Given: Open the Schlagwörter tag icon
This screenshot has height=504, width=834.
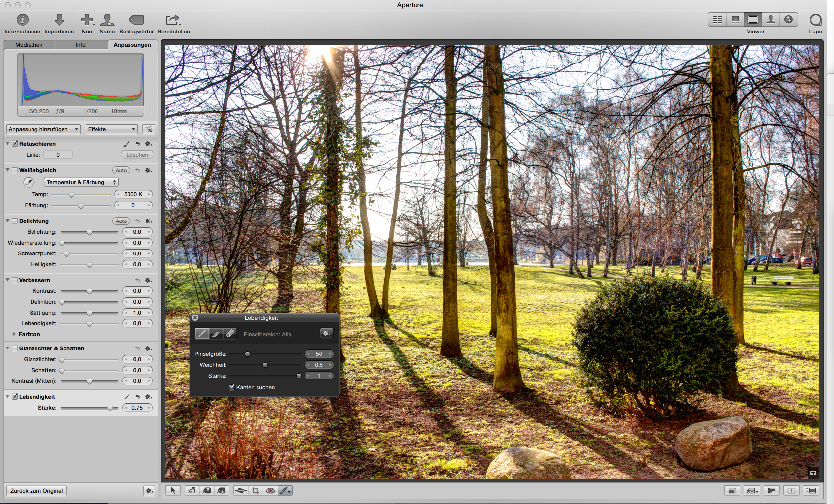Looking at the screenshot, I should tap(136, 20).
